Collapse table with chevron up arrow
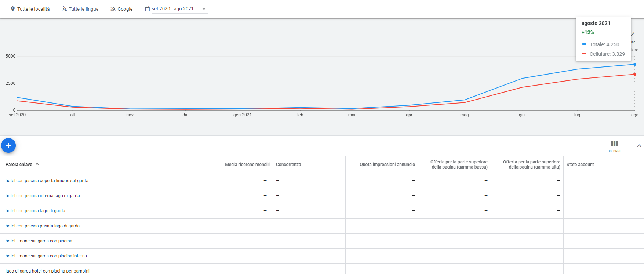The width and height of the screenshot is (644, 274). tap(639, 146)
